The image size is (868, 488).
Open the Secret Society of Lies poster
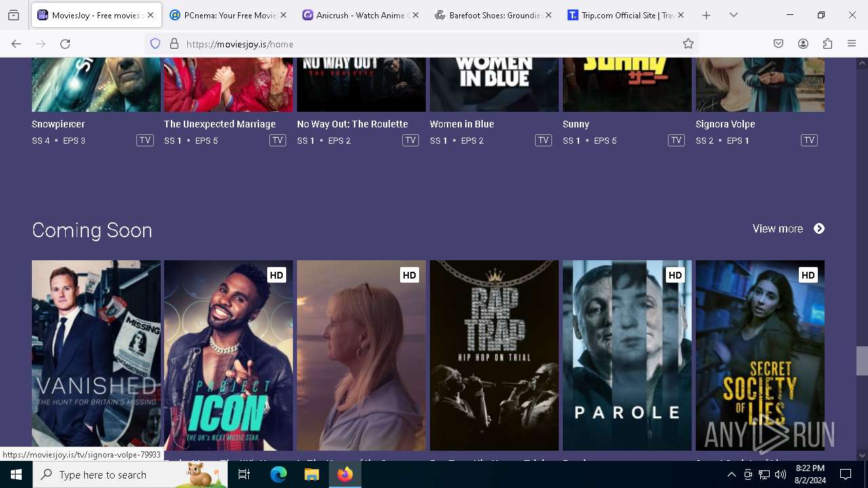[760, 355]
